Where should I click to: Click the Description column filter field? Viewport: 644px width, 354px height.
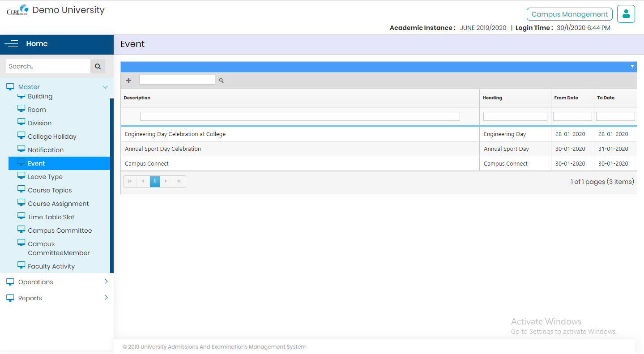point(299,116)
